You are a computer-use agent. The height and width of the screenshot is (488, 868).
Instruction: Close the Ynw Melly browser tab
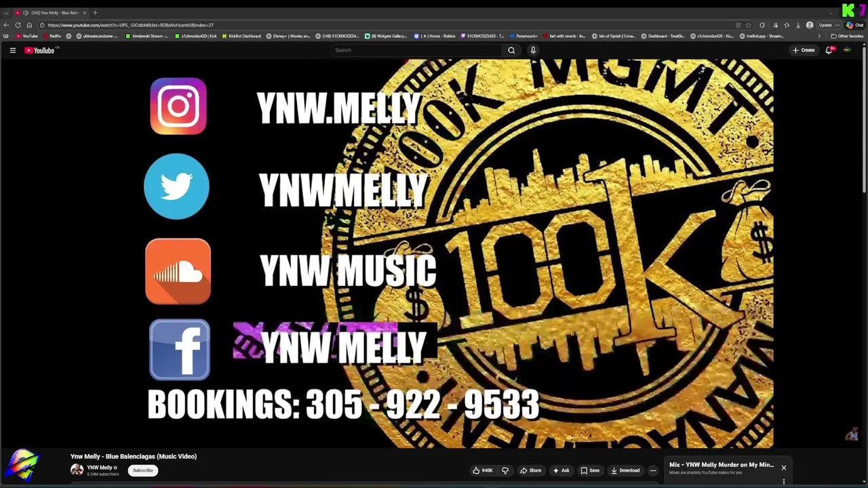click(85, 13)
